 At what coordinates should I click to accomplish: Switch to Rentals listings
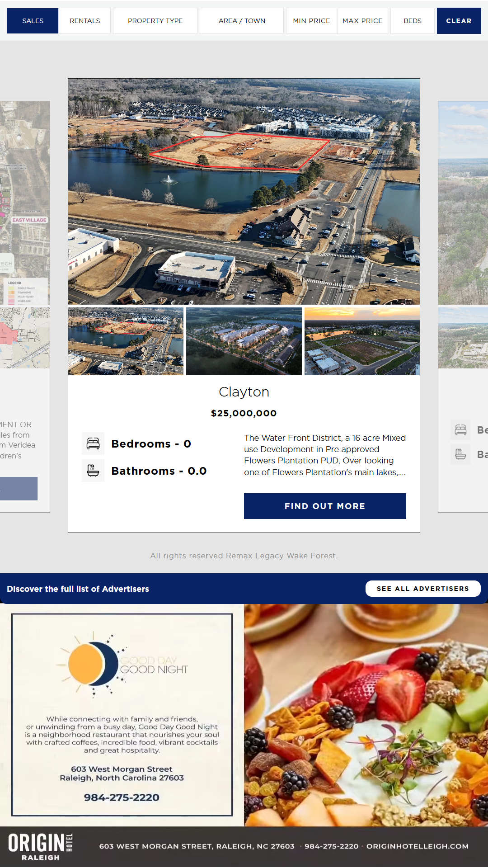pyautogui.click(x=85, y=21)
